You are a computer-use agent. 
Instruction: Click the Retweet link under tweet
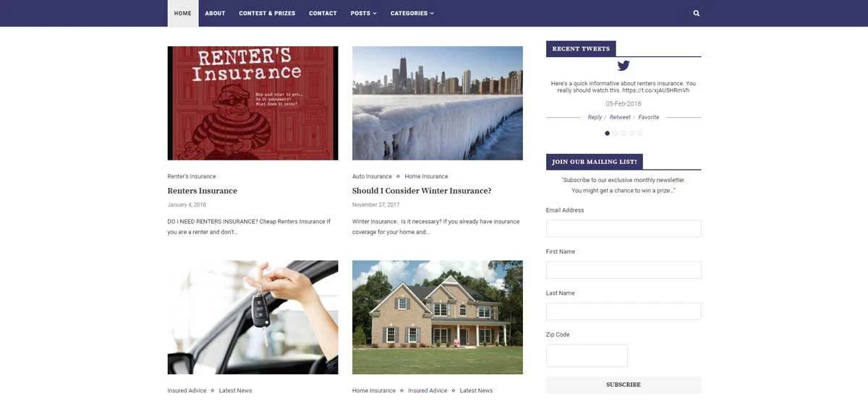click(620, 117)
